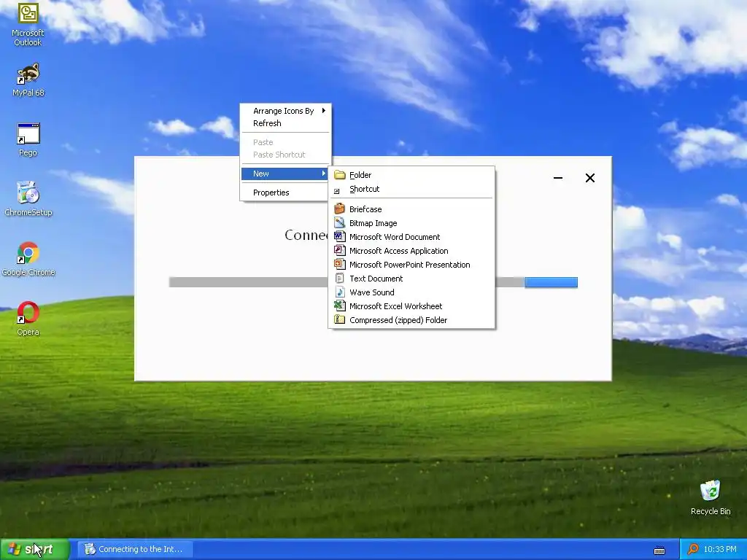Image resolution: width=747 pixels, height=560 pixels.
Task: Choose Shortcut label in New submenu
Action: (x=365, y=189)
